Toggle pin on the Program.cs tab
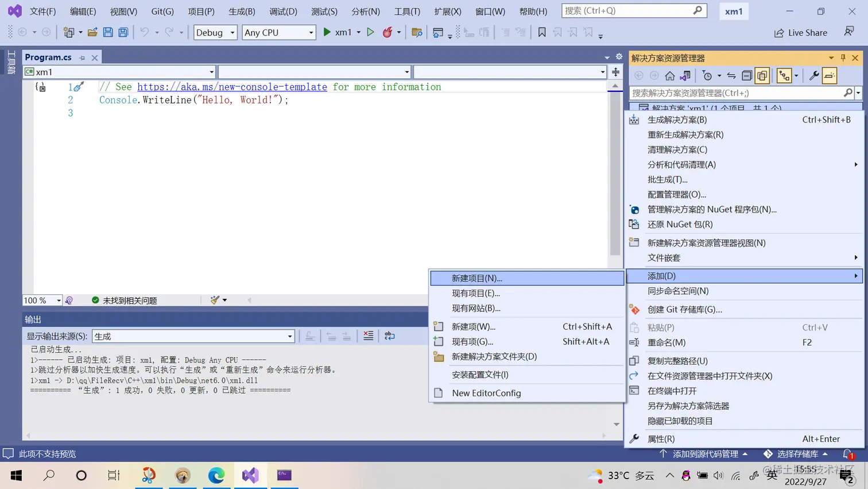Viewport: 868px width, 489px height. pyautogui.click(x=82, y=58)
